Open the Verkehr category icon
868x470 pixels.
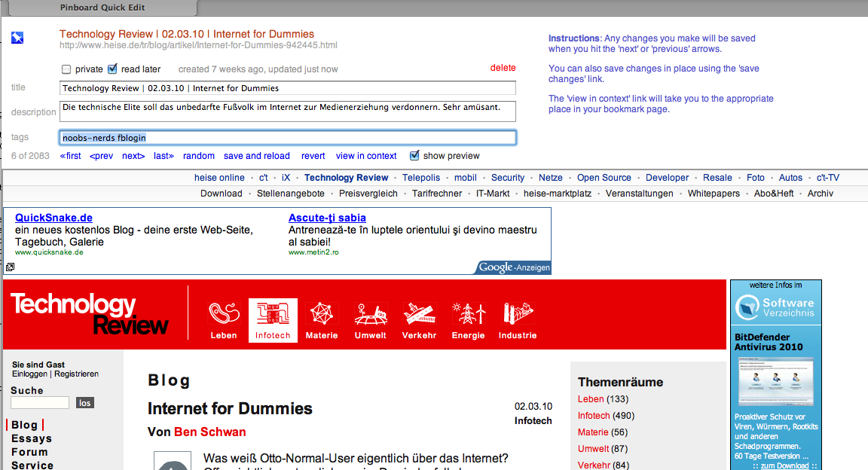419,320
